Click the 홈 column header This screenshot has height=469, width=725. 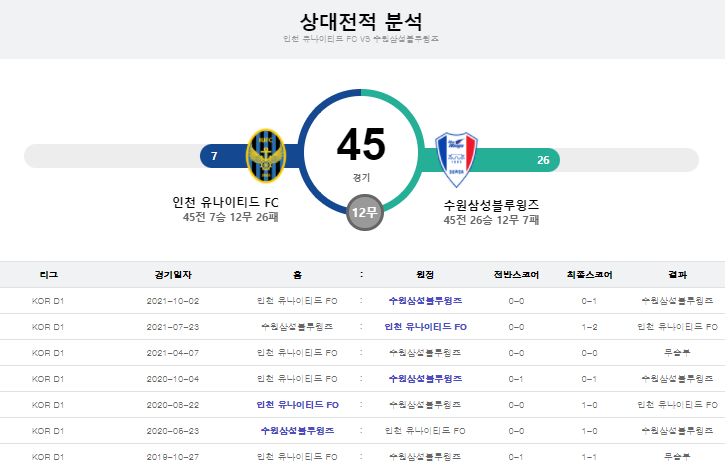tap(297, 275)
